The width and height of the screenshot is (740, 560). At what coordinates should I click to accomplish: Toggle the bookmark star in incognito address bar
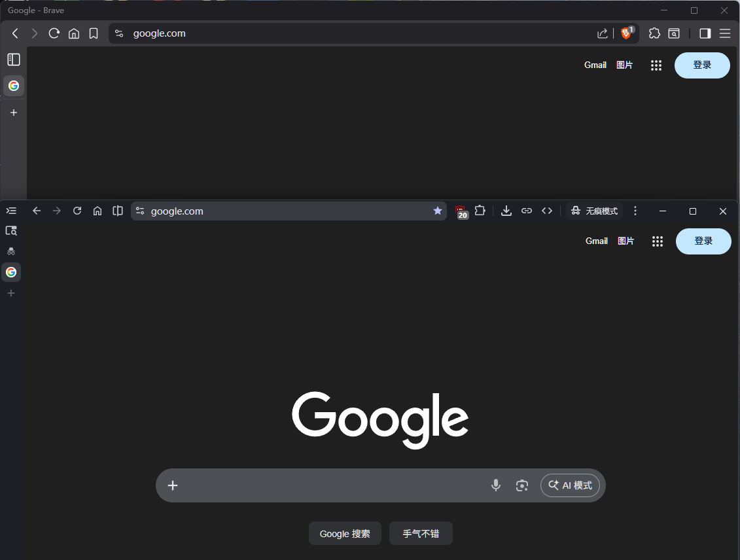[438, 211]
